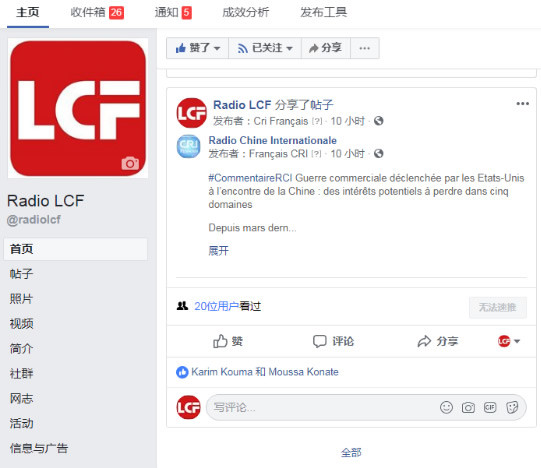Click the thumbs-up 赞 button on post
541x468 pixels.
(x=228, y=341)
